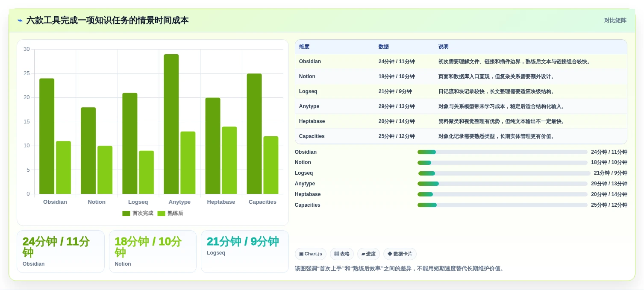
Task: Select the Logseq row in the table
Action: (461, 91)
